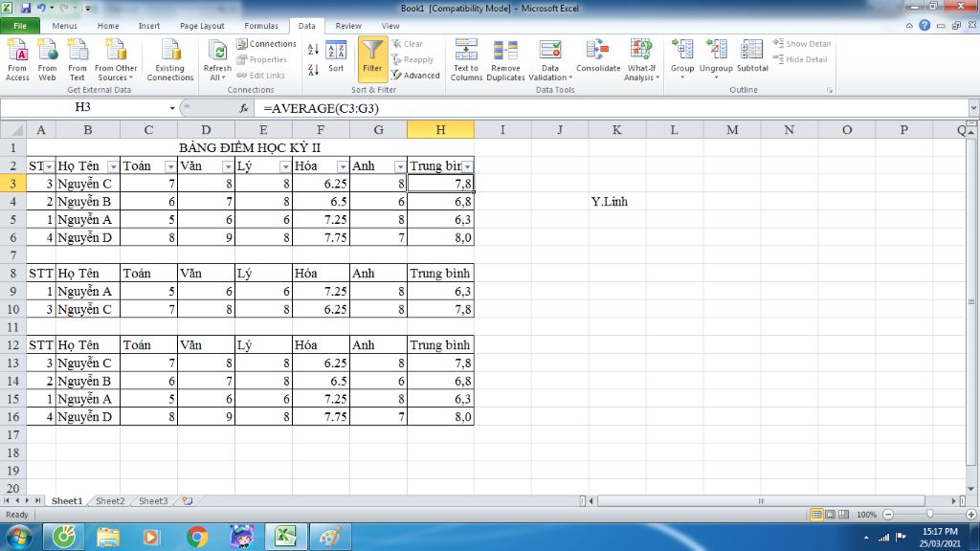Open the Văn filter dropdown
The image size is (980, 551).
pyautogui.click(x=228, y=166)
